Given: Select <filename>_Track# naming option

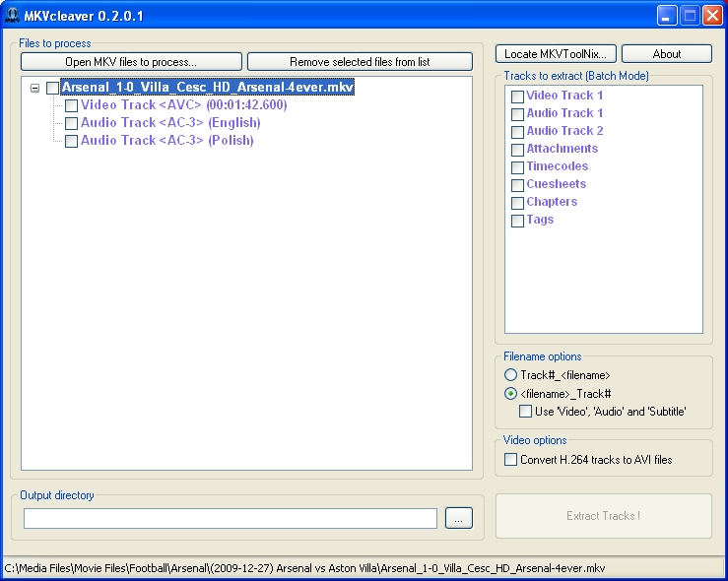Looking at the screenshot, I should point(510,394).
